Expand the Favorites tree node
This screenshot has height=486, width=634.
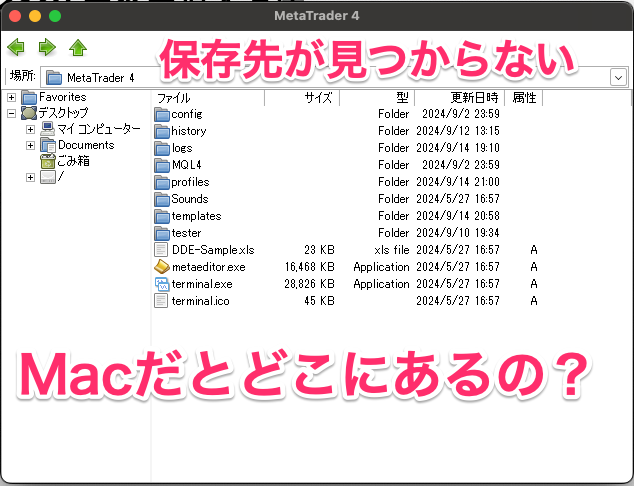[x=11, y=97]
